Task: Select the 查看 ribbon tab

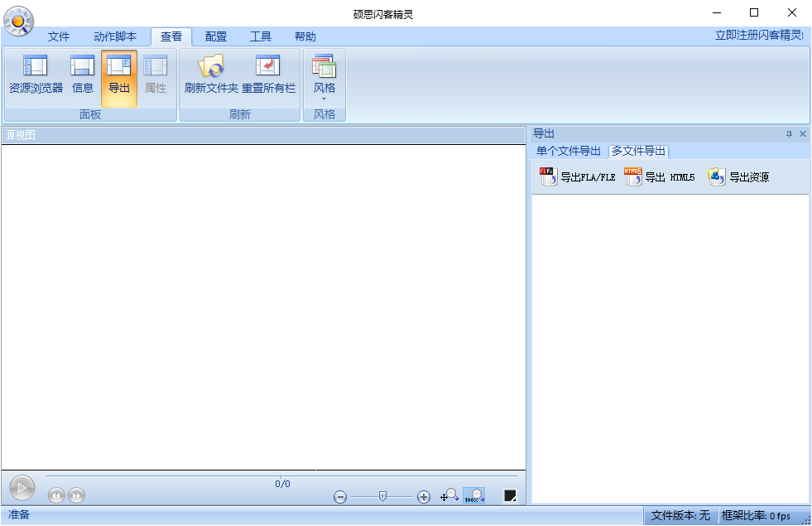Action: 171,36
